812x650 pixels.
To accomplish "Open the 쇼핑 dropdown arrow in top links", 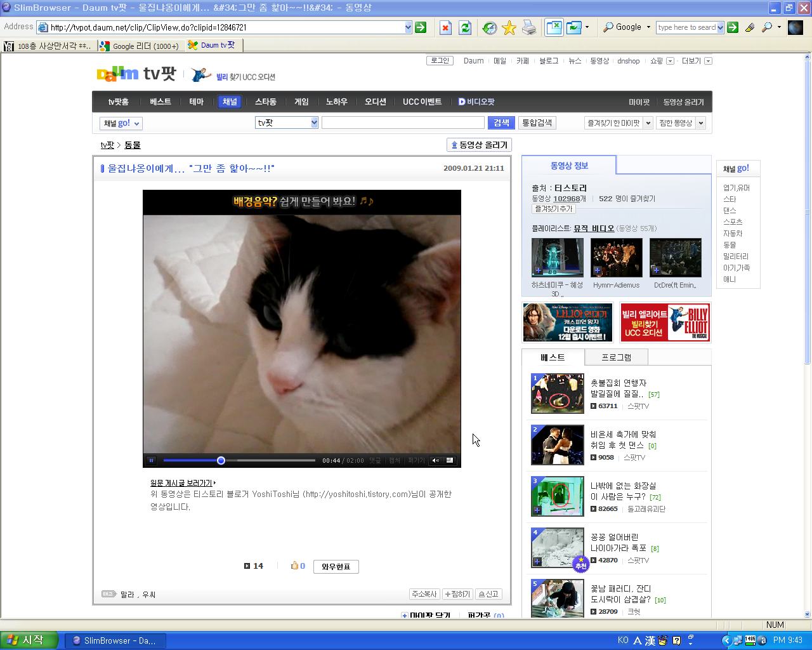I will point(670,61).
